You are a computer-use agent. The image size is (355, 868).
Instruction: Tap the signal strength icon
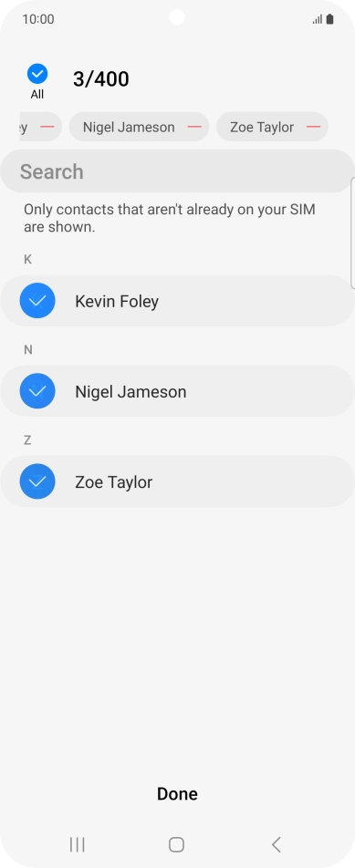(318, 20)
